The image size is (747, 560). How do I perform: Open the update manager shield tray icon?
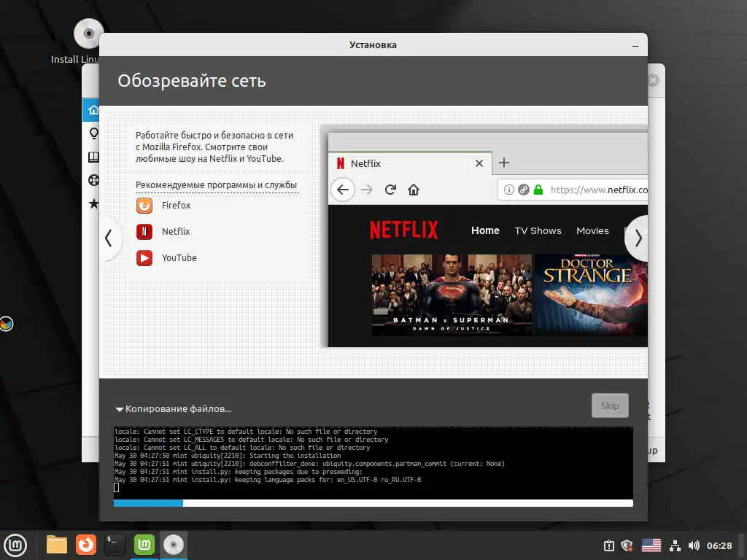tap(627, 545)
